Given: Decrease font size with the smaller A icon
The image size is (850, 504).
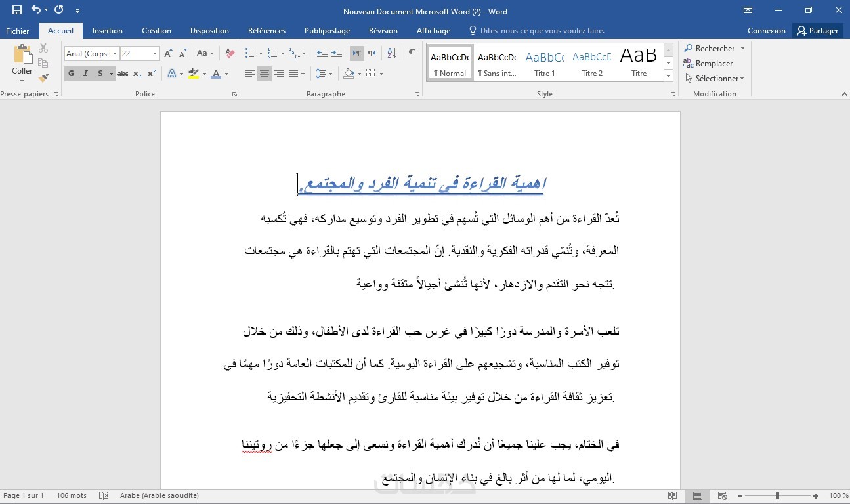Looking at the screenshot, I should coord(182,54).
